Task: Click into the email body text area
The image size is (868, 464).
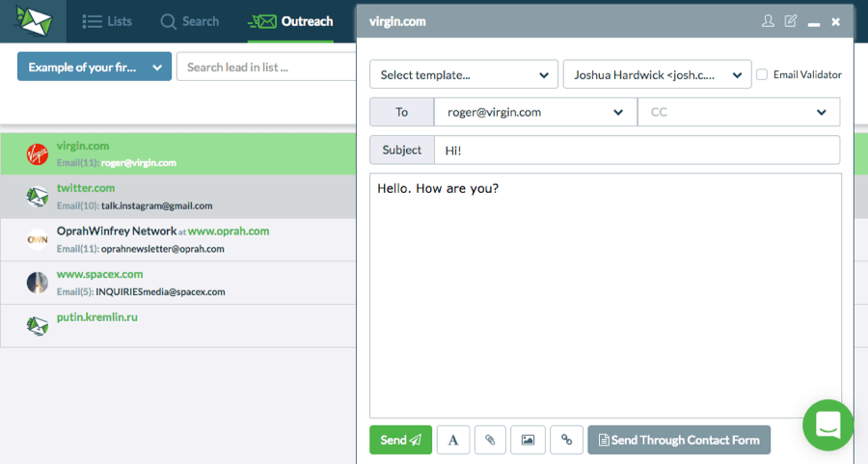Action: tap(606, 296)
